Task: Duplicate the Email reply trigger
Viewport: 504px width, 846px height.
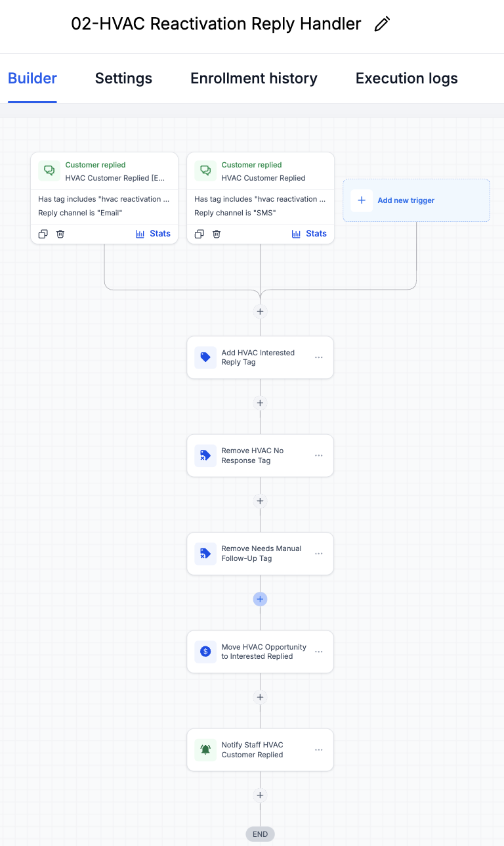Action: 43,234
